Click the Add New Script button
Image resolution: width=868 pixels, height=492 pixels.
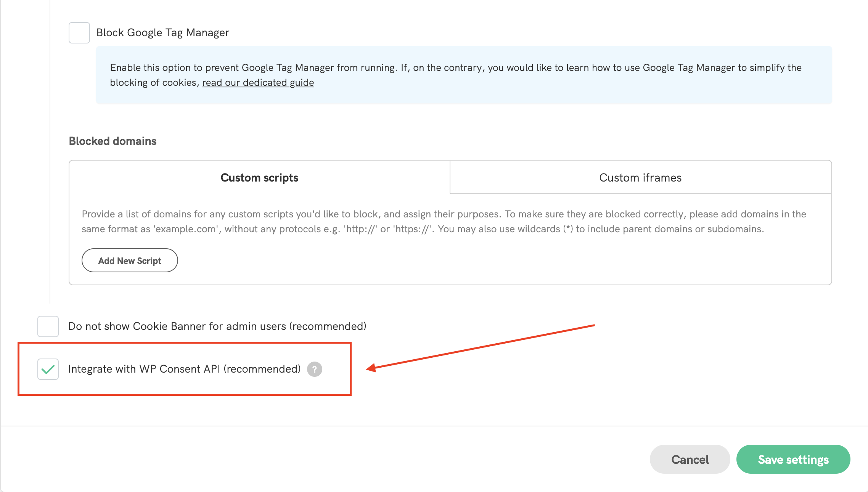tap(130, 260)
